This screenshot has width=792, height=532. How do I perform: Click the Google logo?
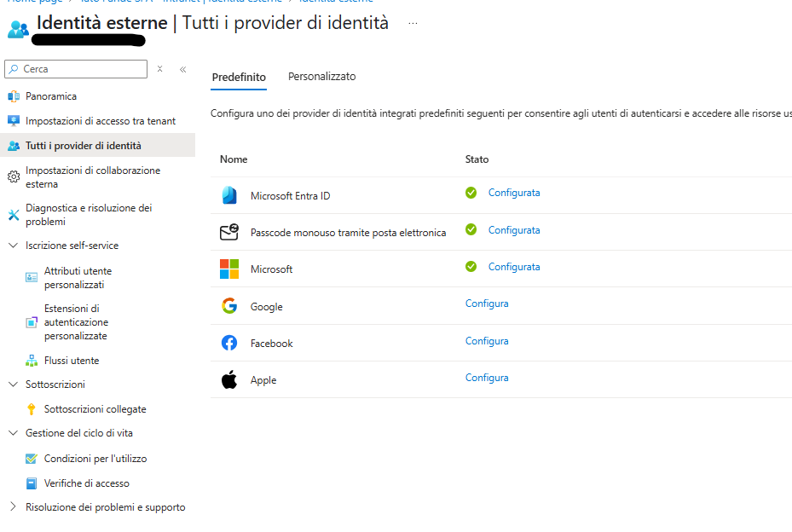[x=229, y=306]
